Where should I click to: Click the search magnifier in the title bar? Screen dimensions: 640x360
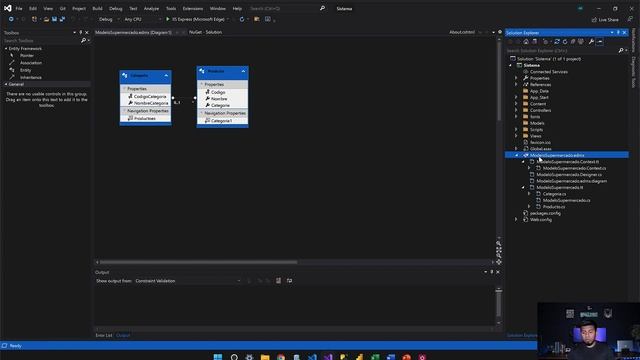tap(322, 8)
